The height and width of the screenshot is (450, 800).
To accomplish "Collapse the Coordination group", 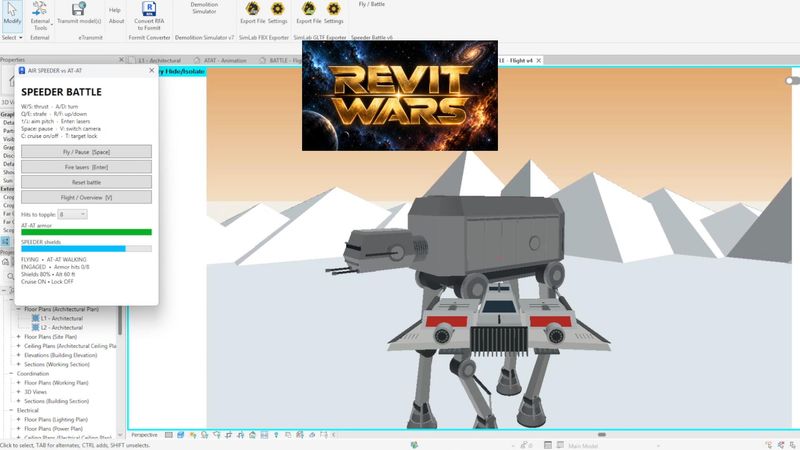I will click(11, 373).
